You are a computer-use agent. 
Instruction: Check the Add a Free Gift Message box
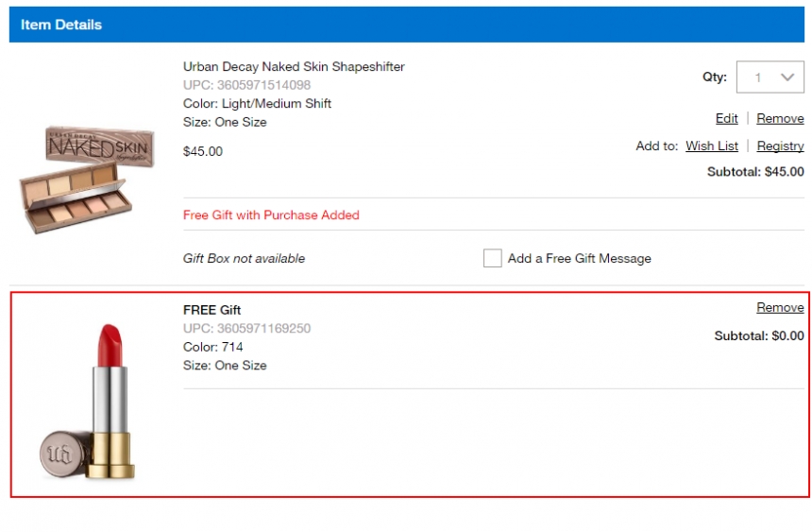click(x=492, y=258)
